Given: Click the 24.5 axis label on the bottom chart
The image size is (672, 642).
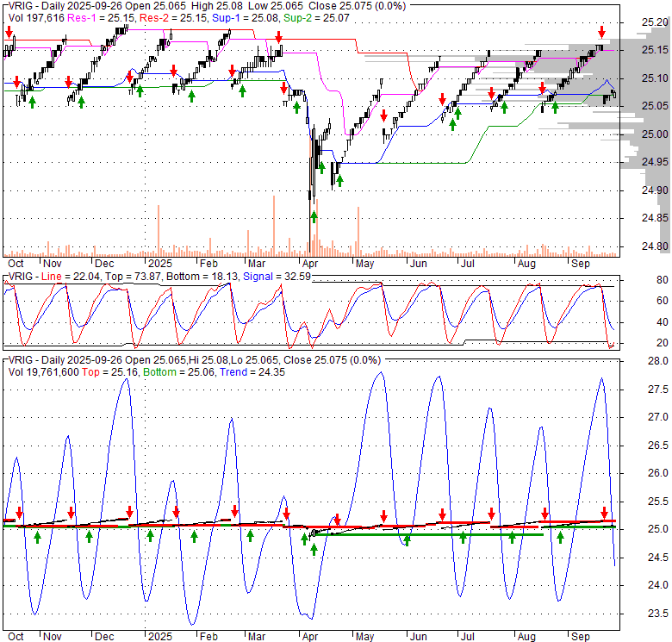Looking at the screenshot, I should pos(658,558).
